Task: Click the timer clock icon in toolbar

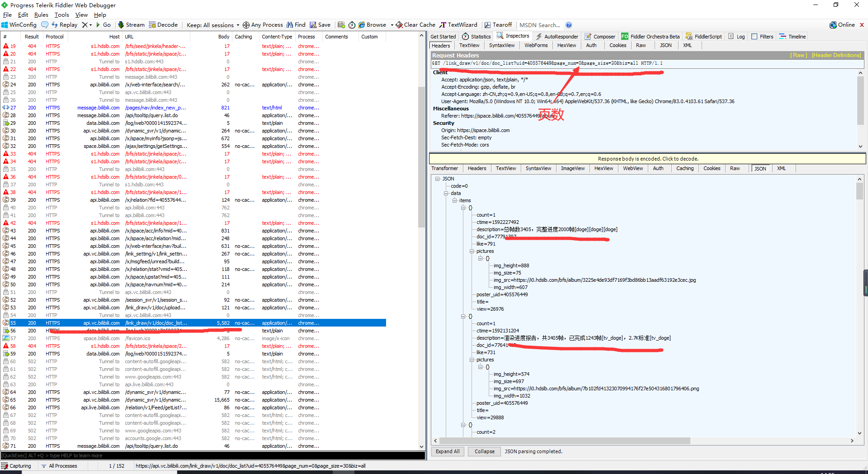Action: [x=352, y=25]
